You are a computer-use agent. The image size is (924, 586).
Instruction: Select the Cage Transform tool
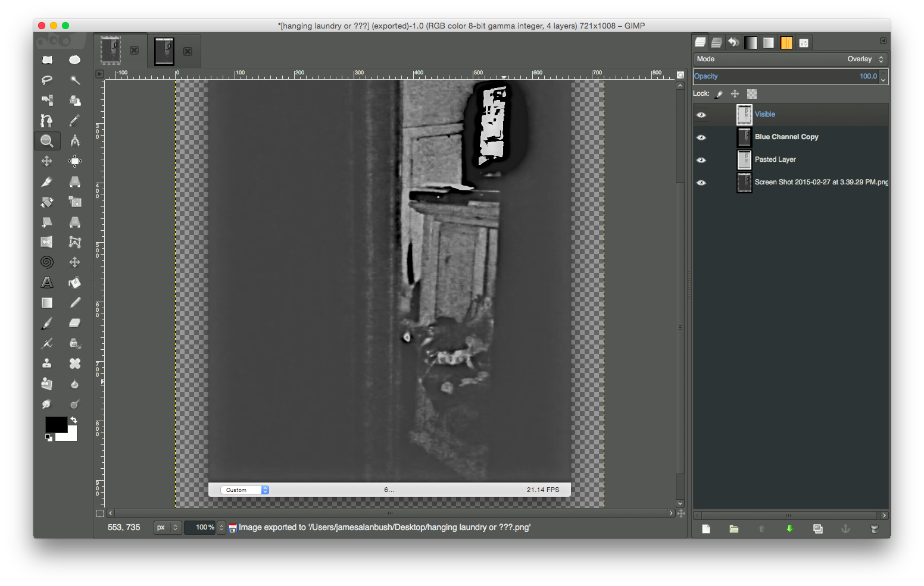[x=74, y=242]
